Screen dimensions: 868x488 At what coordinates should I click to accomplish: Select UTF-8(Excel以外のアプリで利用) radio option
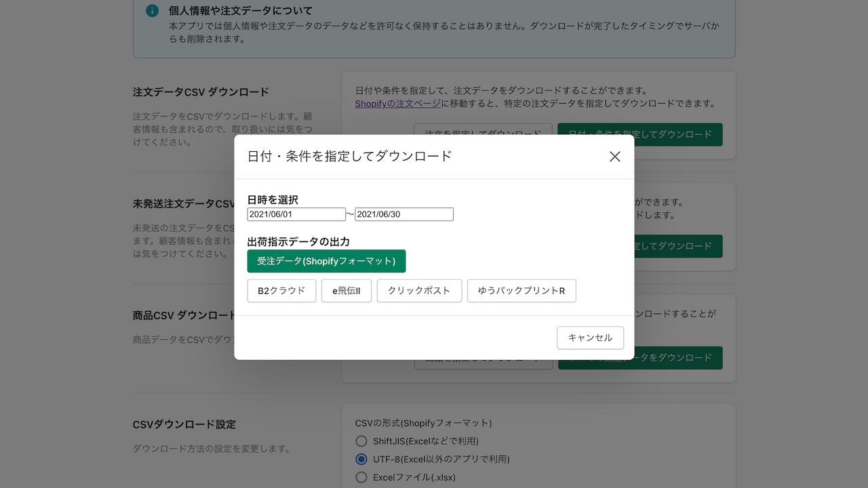point(361,459)
